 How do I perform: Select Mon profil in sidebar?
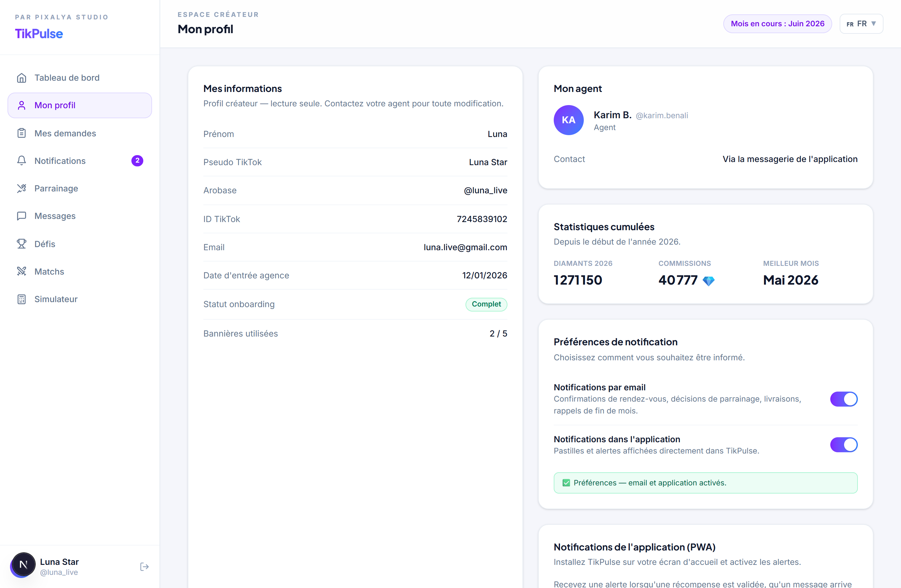(79, 105)
